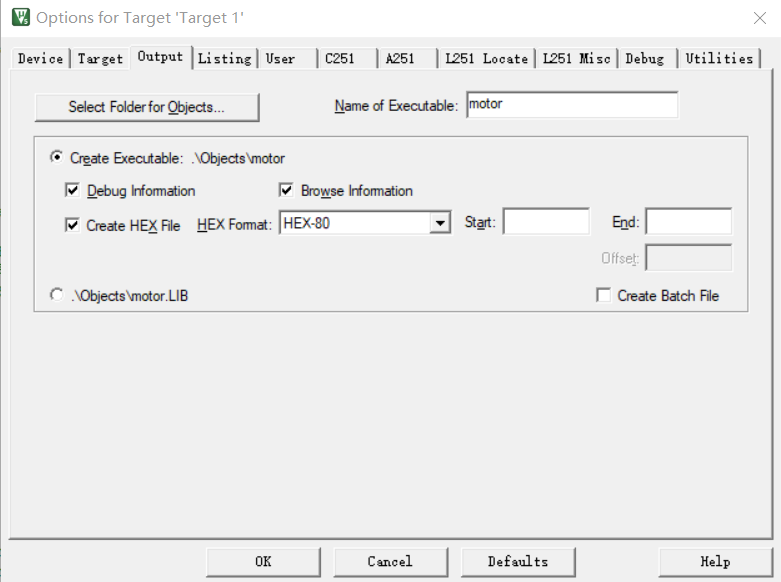This screenshot has height=582, width=781.
Task: Enable the Create Batch File checkbox
Action: 604,295
